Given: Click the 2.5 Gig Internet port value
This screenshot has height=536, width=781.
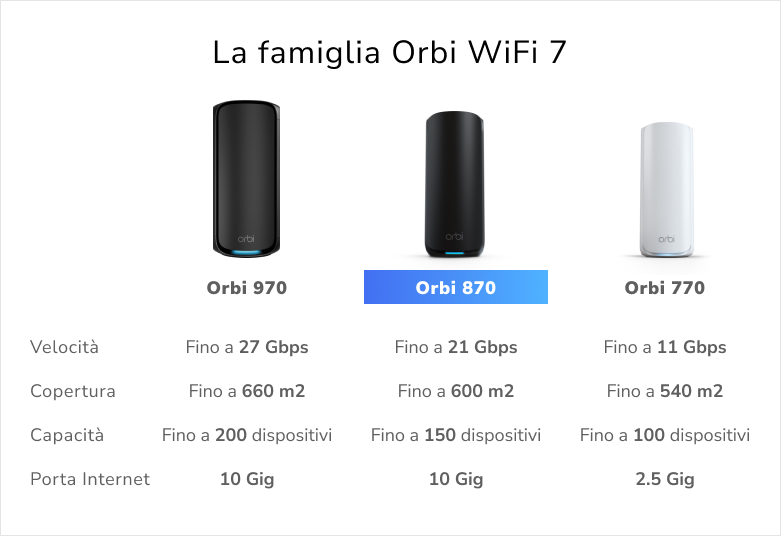Looking at the screenshot, I should pyautogui.click(x=665, y=479).
